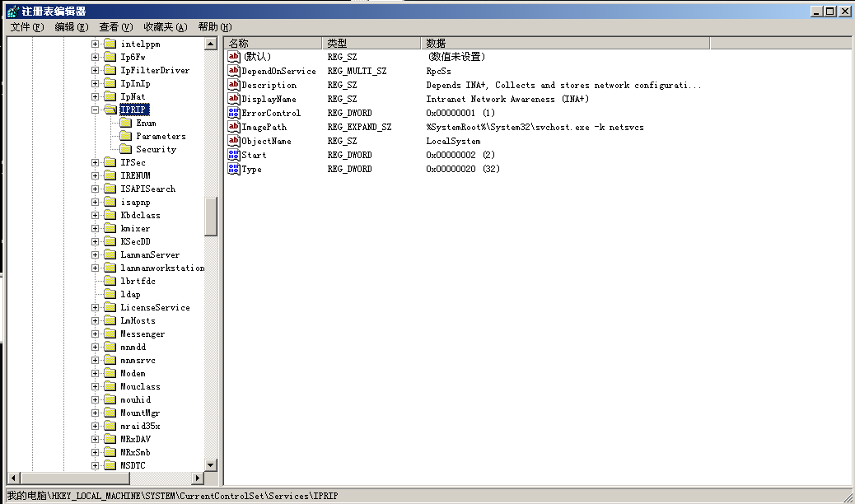The height and width of the screenshot is (504, 855).
Task: Select the Messenger key folder icon
Action: (110, 334)
